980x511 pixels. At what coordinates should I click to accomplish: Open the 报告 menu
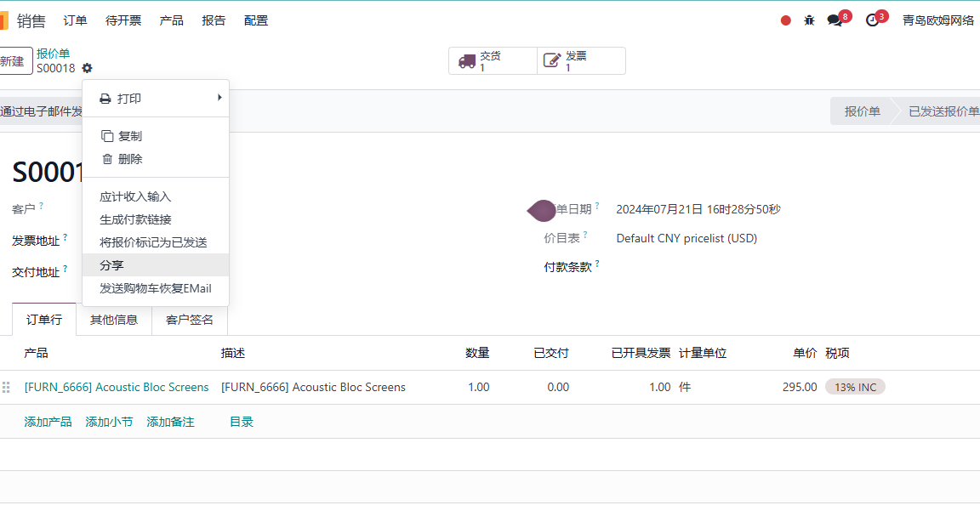214,20
